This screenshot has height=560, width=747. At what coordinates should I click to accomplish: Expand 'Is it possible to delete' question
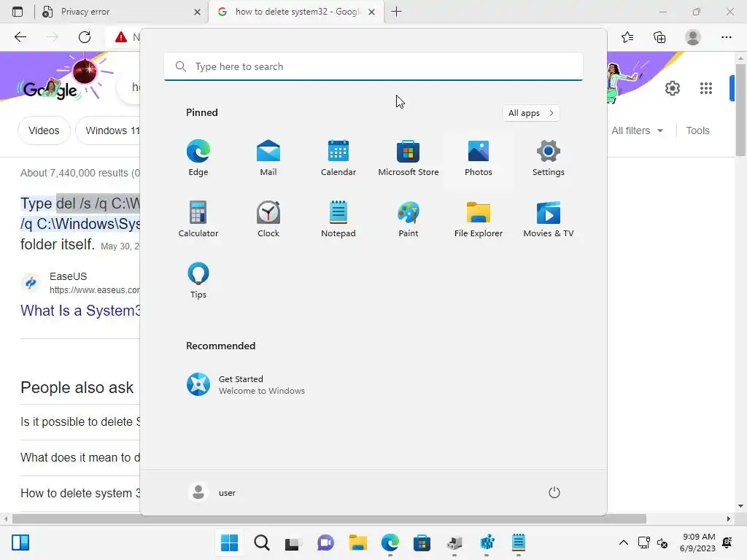point(80,422)
